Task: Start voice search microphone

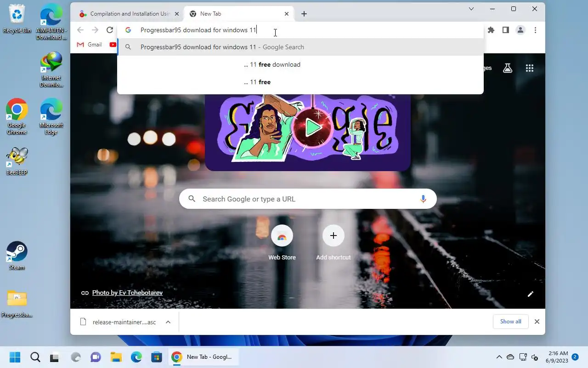Action: 423,199
